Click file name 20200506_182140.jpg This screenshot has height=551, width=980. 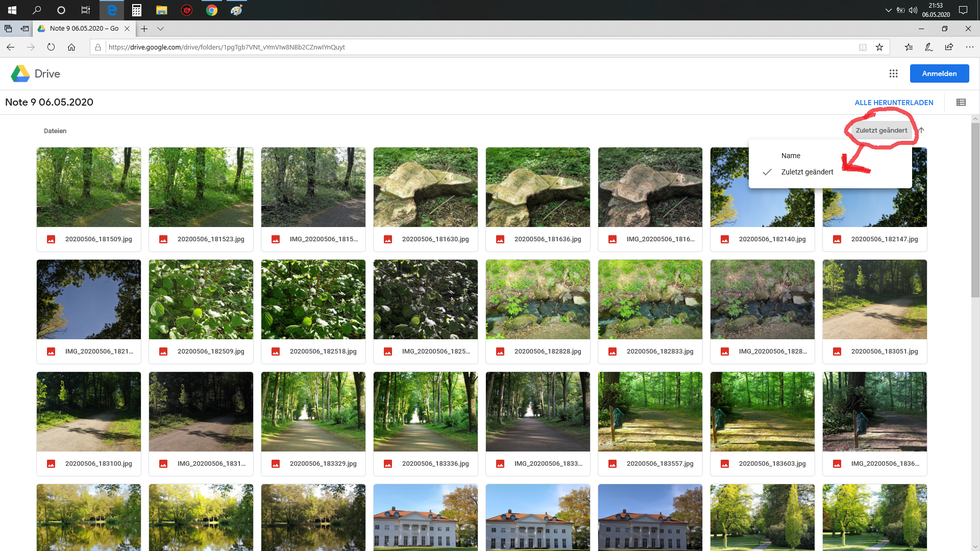[x=772, y=239]
